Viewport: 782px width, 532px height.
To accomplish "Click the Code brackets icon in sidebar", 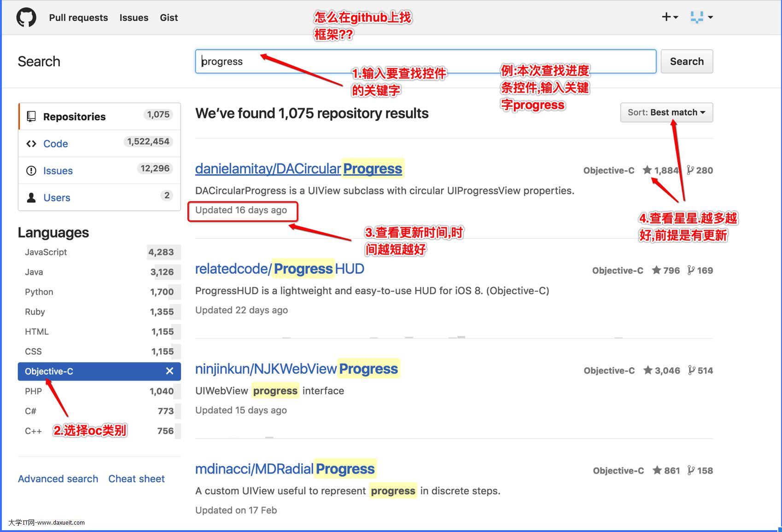I will 31,144.
